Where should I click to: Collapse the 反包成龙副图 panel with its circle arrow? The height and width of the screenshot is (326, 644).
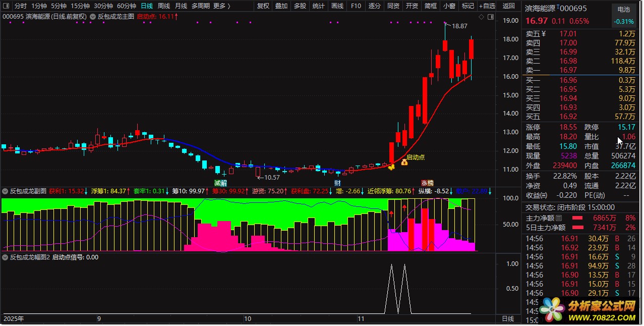click(6, 191)
